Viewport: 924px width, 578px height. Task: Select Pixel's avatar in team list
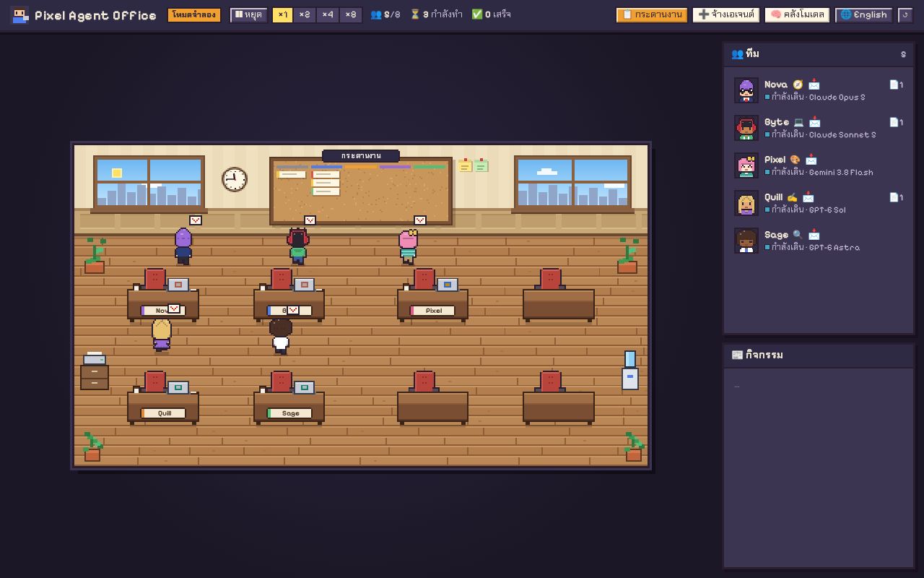coord(746,165)
